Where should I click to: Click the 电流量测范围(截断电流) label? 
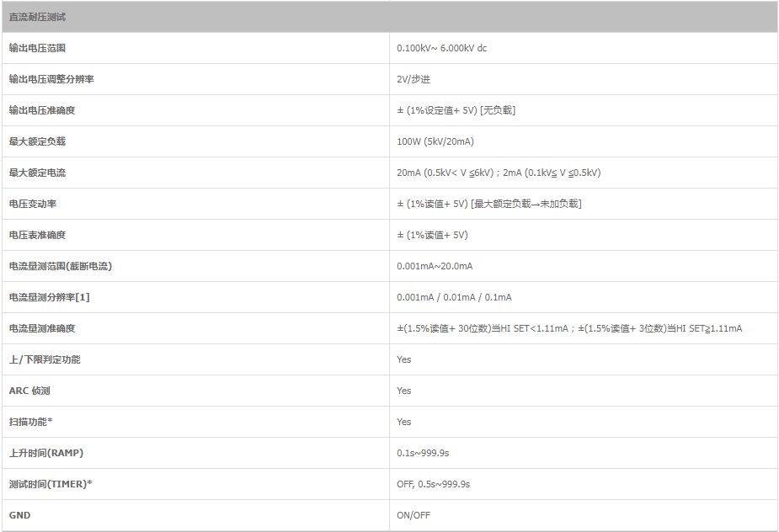coord(61,266)
